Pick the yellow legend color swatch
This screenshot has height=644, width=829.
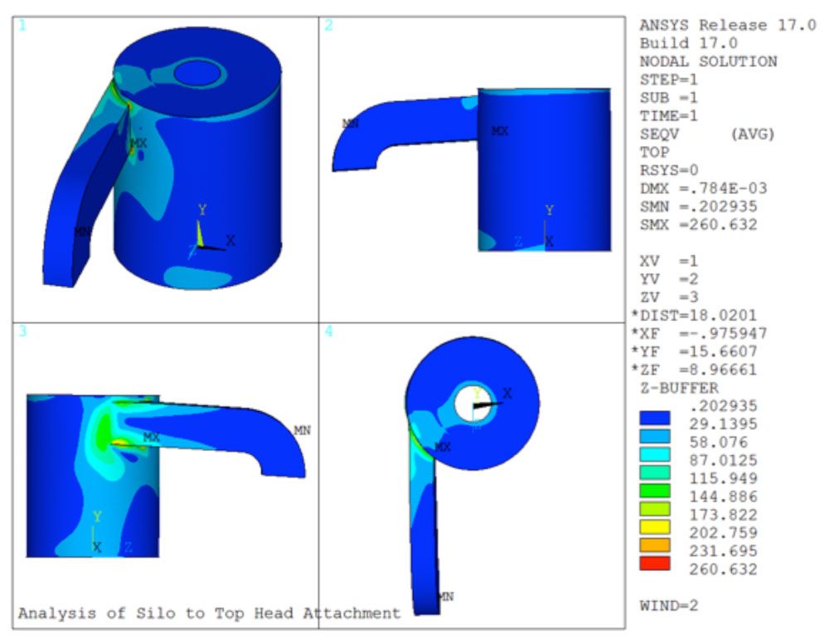(x=655, y=526)
